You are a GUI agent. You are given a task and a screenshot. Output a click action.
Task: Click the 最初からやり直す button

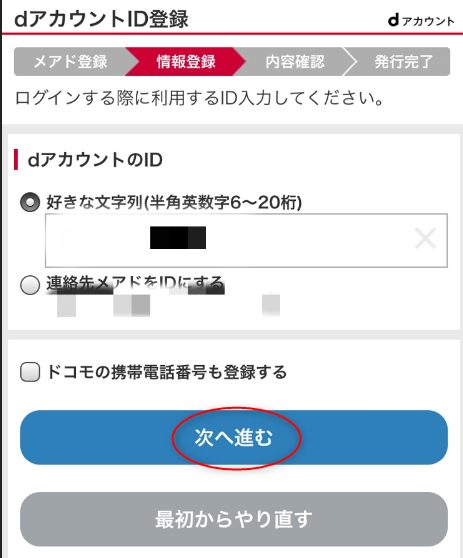(x=234, y=519)
